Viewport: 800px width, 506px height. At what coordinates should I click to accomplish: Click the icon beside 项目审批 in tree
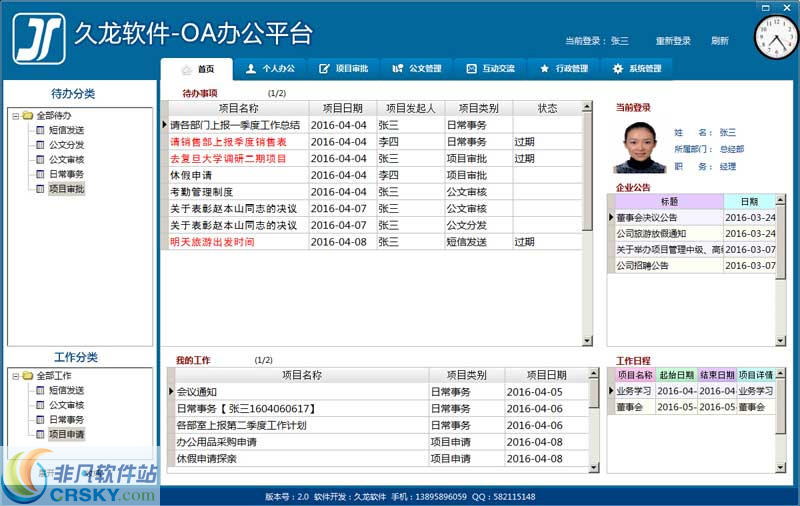[40, 189]
